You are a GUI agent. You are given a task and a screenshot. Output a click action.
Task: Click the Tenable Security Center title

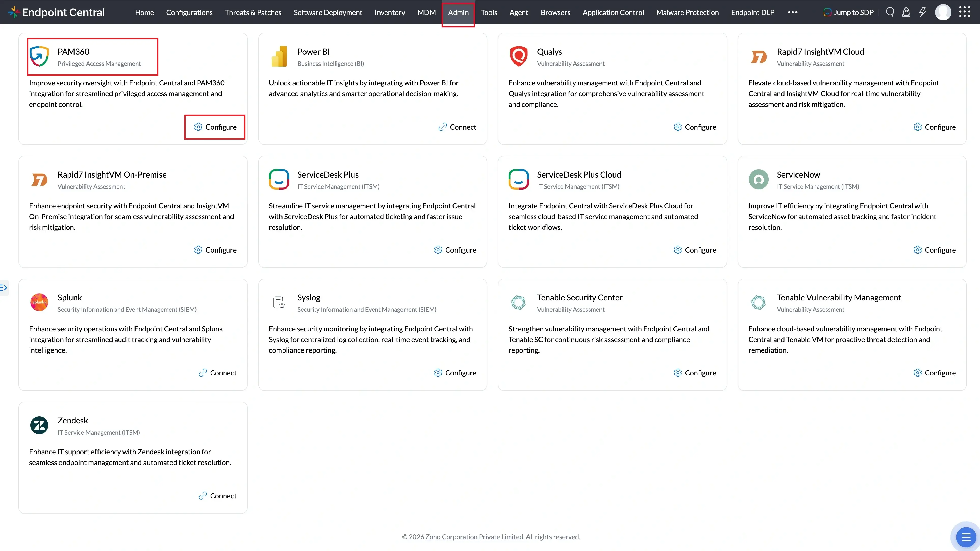pyautogui.click(x=579, y=297)
